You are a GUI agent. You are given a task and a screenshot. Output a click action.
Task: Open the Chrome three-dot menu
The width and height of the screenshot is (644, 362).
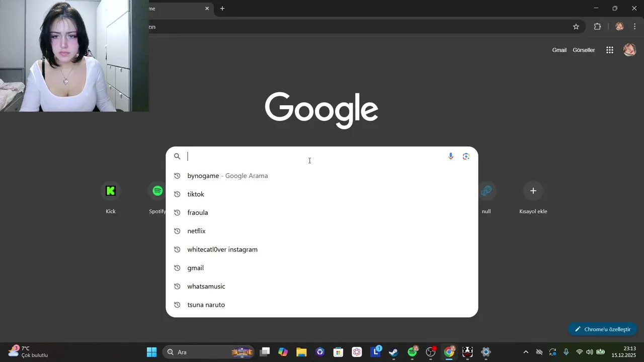[634, 27]
